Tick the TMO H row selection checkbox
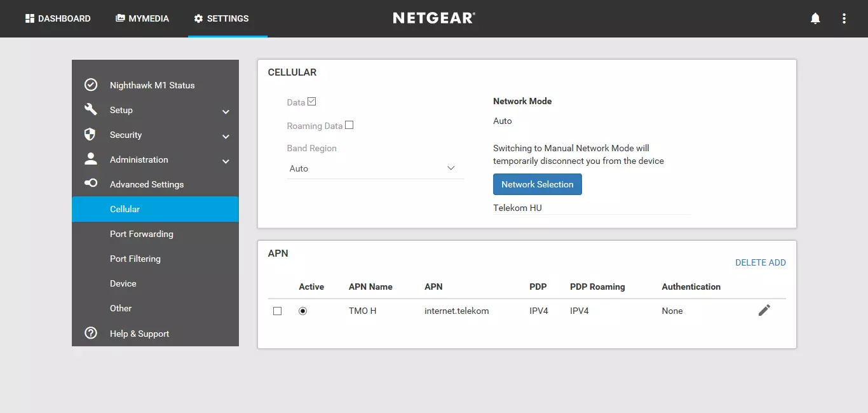 click(277, 311)
